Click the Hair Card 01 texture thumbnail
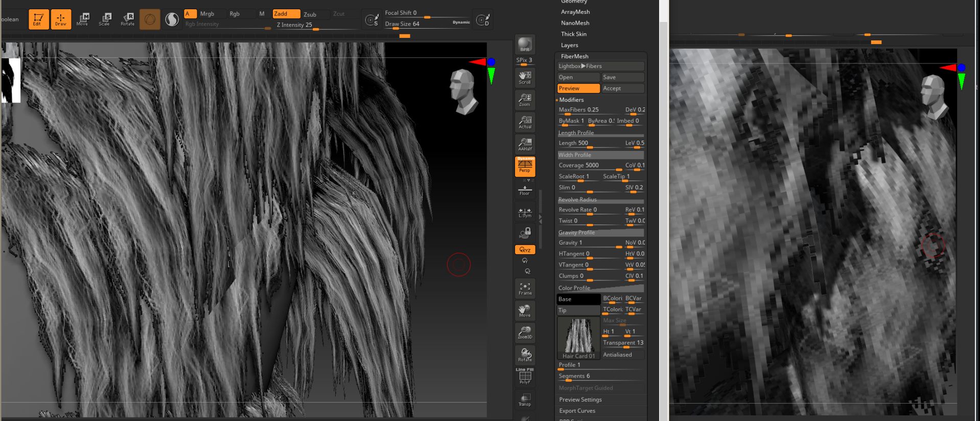 (578, 338)
